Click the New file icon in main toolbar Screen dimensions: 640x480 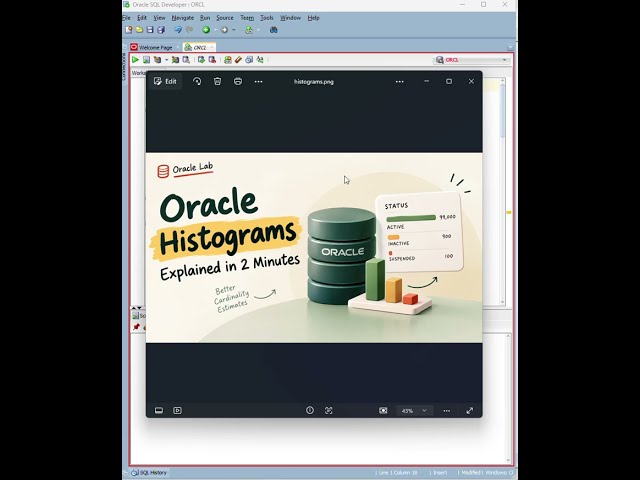(x=129, y=30)
